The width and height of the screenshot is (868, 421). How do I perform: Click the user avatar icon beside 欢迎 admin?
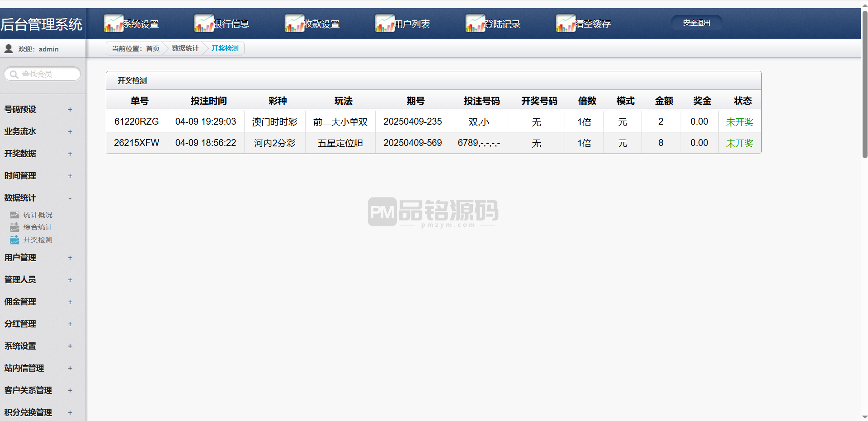pyautogui.click(x=9, y=49)
